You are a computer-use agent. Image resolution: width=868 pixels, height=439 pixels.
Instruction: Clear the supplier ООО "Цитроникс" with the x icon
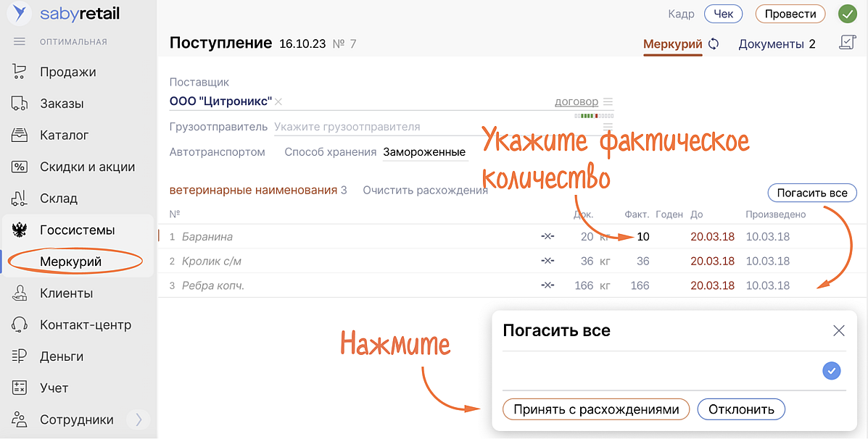tap(278, 102)
